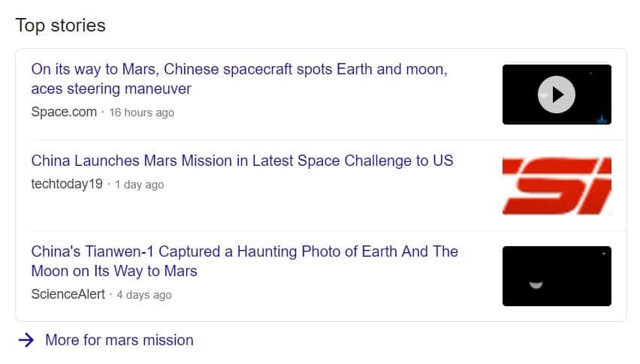The width and height of the screenshot is (640, 364).
Task: Click the crescent Earth in the ScienceAlert photo
Action: click(536, 284)
